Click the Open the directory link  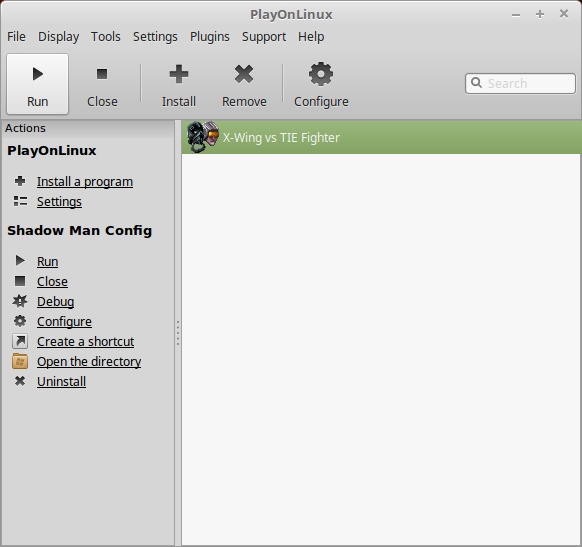89,361
